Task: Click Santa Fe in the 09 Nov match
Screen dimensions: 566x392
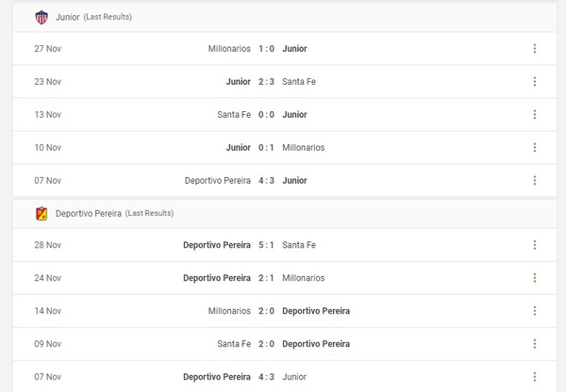Action: (x=234, y=344)
